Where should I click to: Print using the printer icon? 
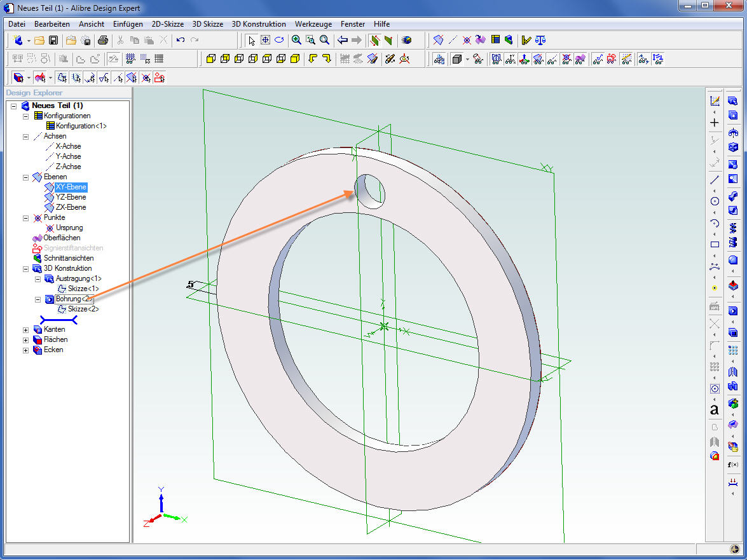pos(102,40)
